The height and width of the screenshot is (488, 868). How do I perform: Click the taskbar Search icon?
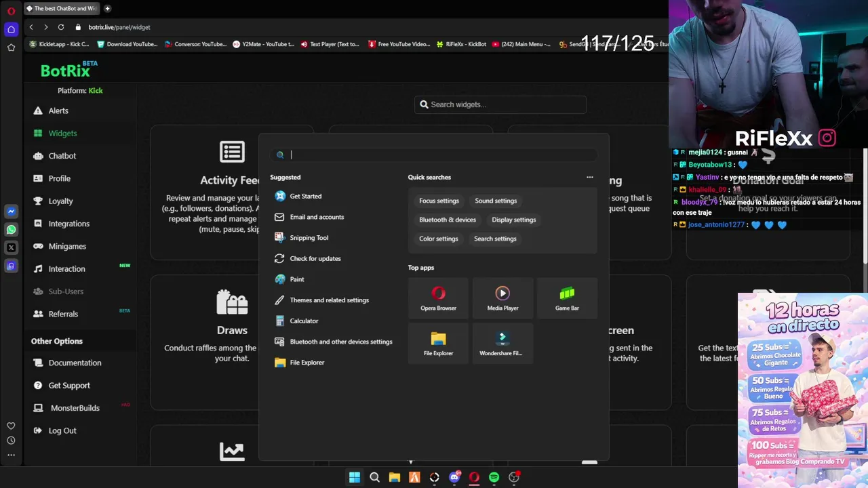374,478
